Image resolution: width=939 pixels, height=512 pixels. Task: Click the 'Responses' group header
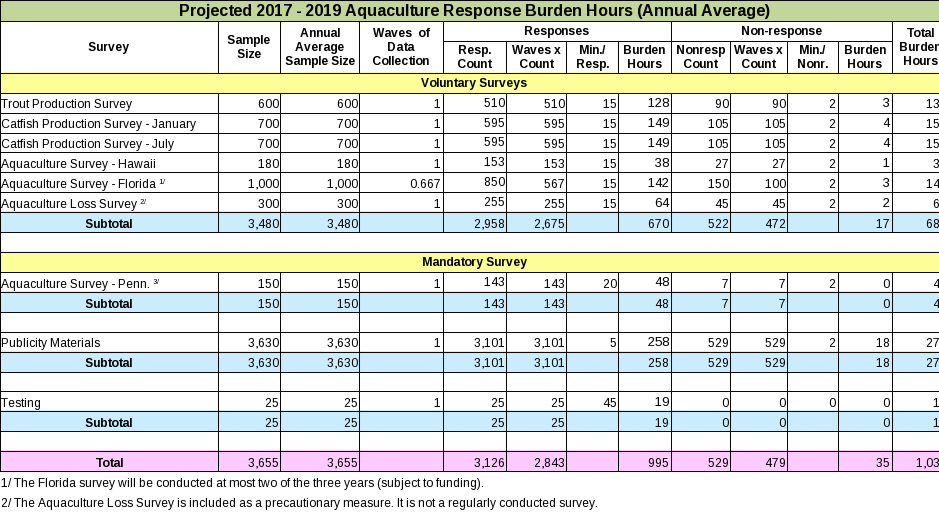click(557, 31)
